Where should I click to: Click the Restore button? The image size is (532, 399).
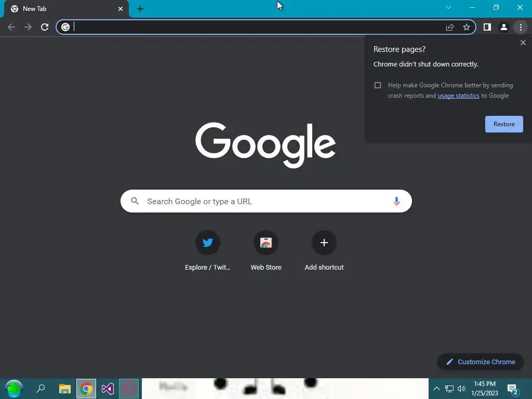[504, 124]
